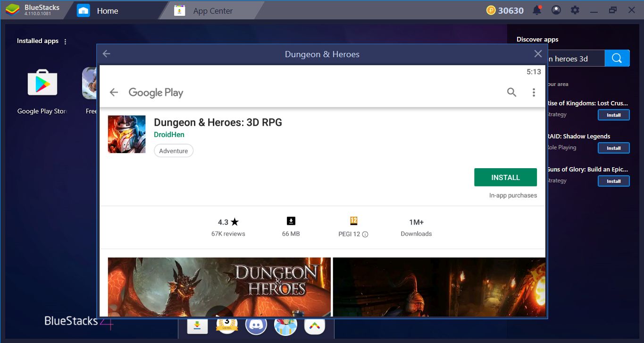Viewport: 644px width, 343px height.
Task: Click the Discover apps search button
Action: tap(617, 58)
